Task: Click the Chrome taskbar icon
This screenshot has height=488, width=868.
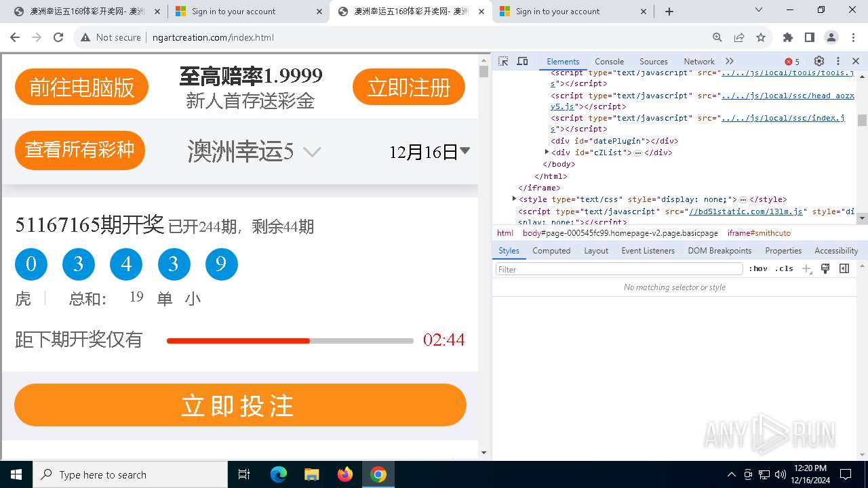Action: point(378,474)
